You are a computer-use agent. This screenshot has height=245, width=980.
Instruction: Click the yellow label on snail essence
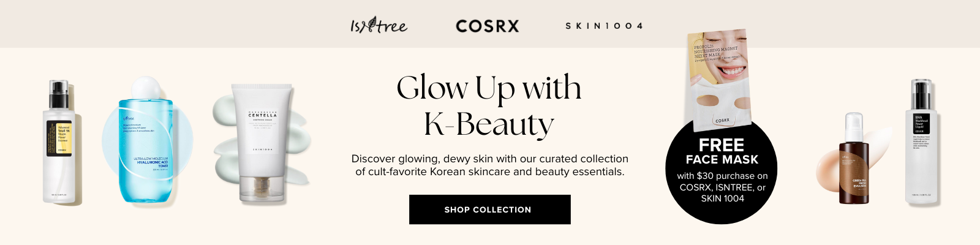pos(64,138)
